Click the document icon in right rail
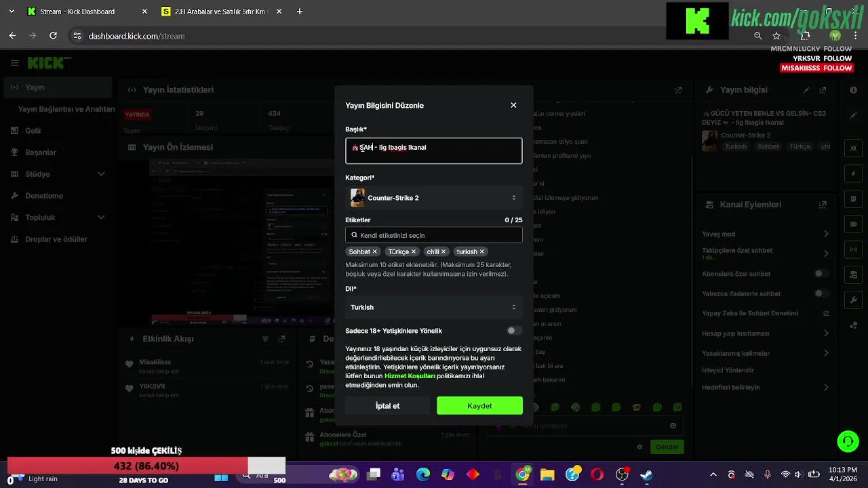Screen dimensions: 868x488 coord(854,199)
